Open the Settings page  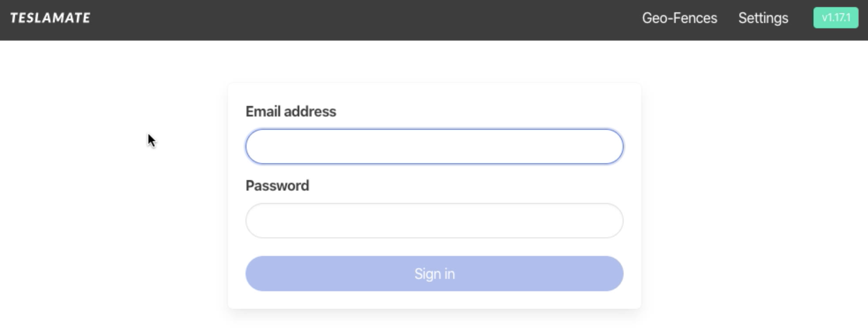coord(763,18)
